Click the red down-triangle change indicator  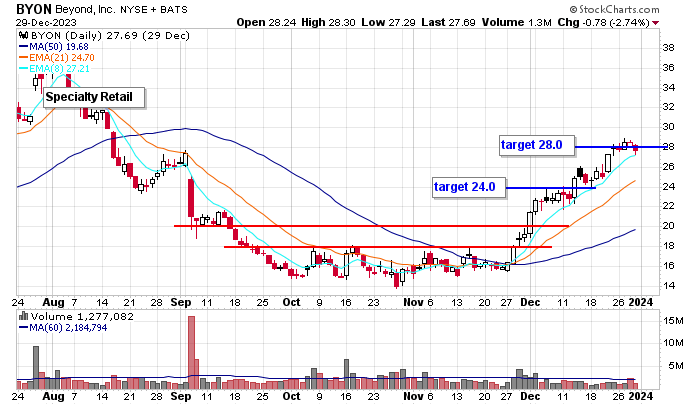(655, 23)
